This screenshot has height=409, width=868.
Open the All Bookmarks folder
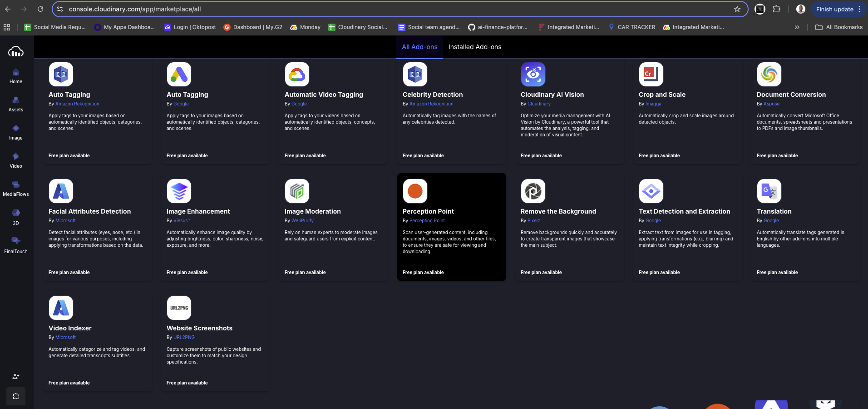839,27
